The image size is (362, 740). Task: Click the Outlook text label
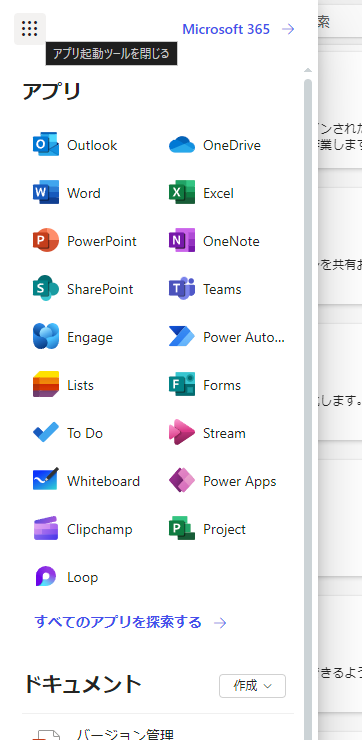[92, 145]
